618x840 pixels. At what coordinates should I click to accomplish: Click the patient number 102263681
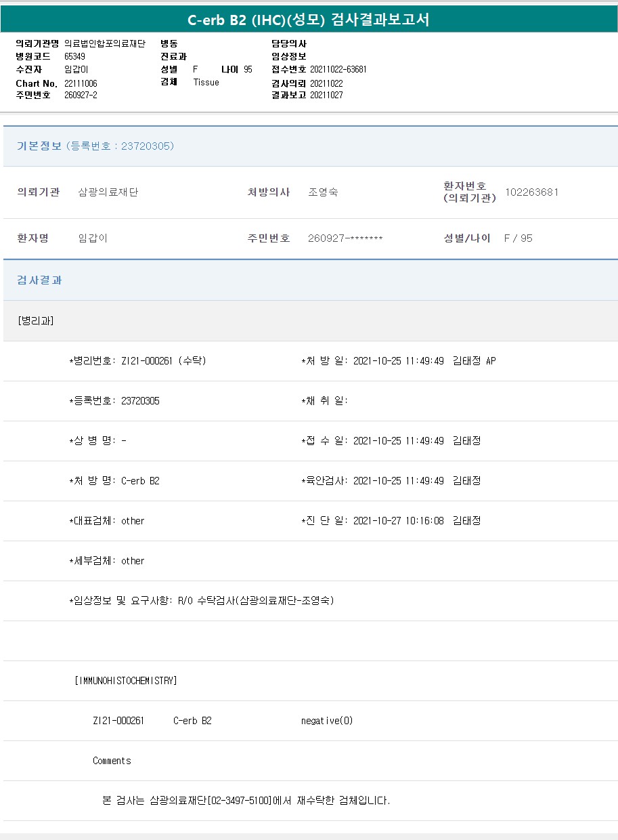pyautogui.click(x=531, y=192)
